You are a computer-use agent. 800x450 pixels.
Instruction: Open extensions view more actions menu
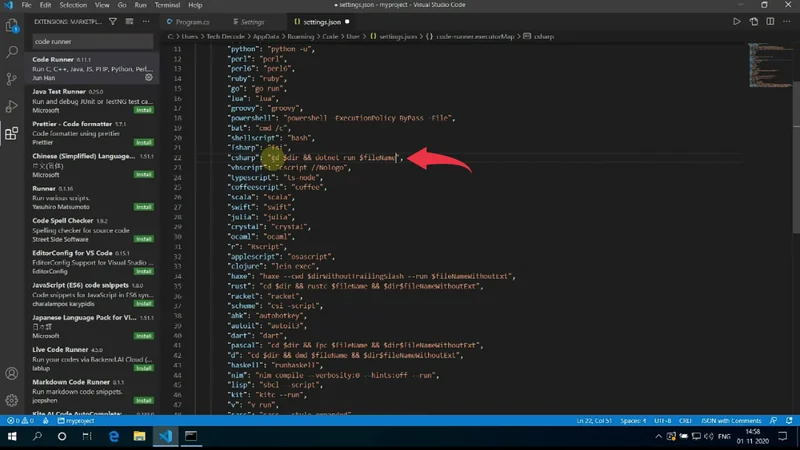(x=146, y=21)
